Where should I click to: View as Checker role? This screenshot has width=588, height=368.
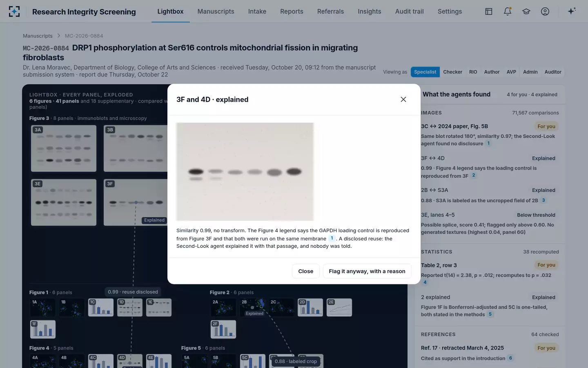[x=453, y=72]
